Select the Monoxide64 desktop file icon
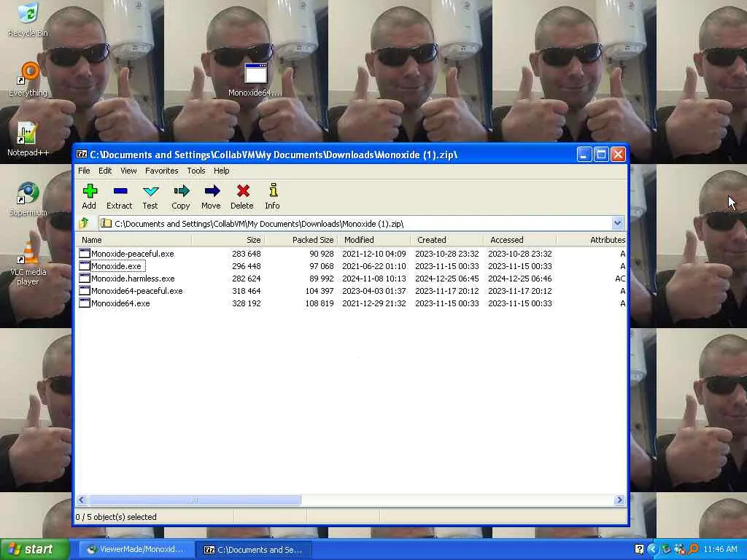747x560 pixels. [x=255, y=79]
